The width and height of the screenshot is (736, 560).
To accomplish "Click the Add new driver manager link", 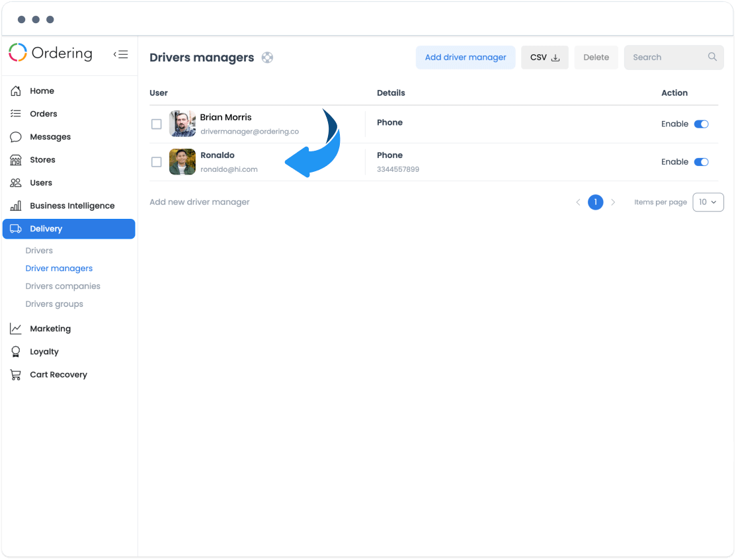I will pyautogui.click(x=200, y=202).
